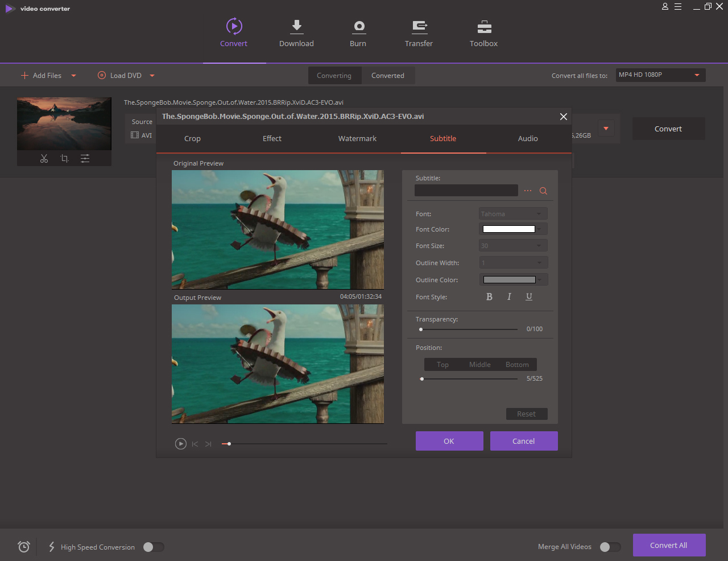Click the crop icon under thumbnail
The height and width of the screenshot is (561, 728).
(x=64, y=159)
